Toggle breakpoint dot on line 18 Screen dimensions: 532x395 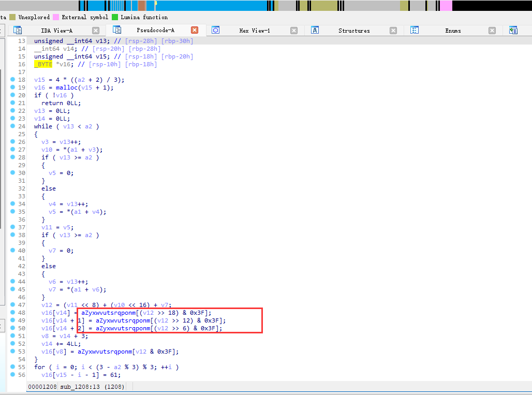click(x=12, y=79)
